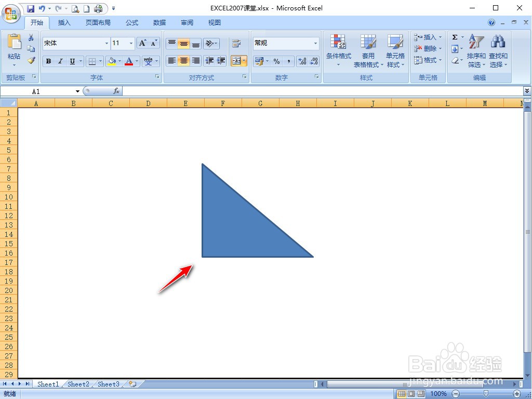Toggle middle vertical alignment

coord(183,43)
